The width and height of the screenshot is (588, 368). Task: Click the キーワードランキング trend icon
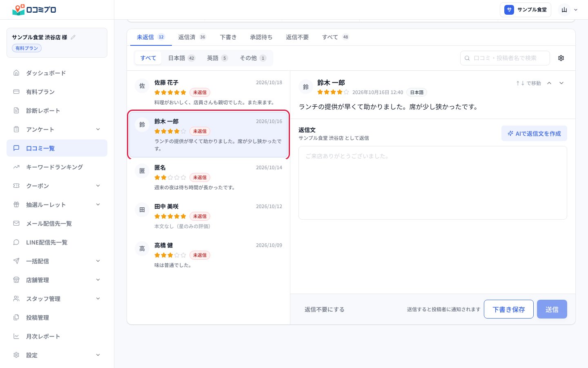(16, 167)
